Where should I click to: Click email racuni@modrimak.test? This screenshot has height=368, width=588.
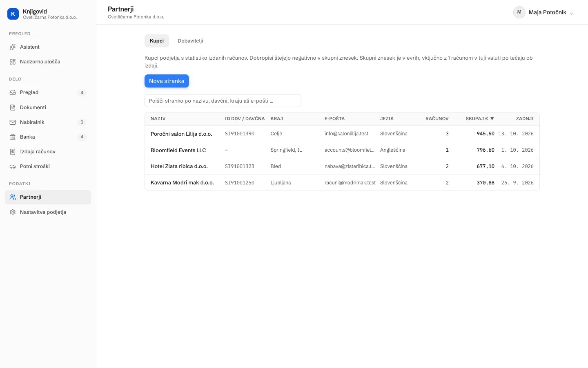(x=350, y=183)
